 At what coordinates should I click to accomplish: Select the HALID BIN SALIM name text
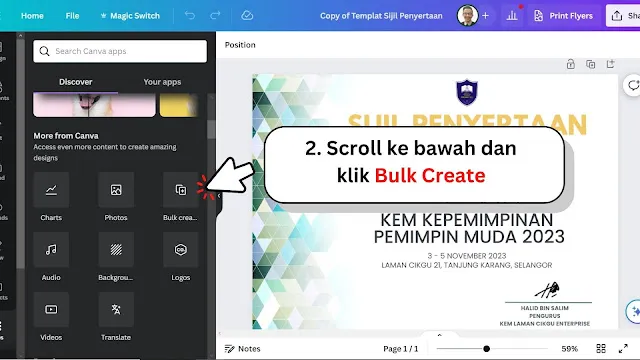point(544,308)
